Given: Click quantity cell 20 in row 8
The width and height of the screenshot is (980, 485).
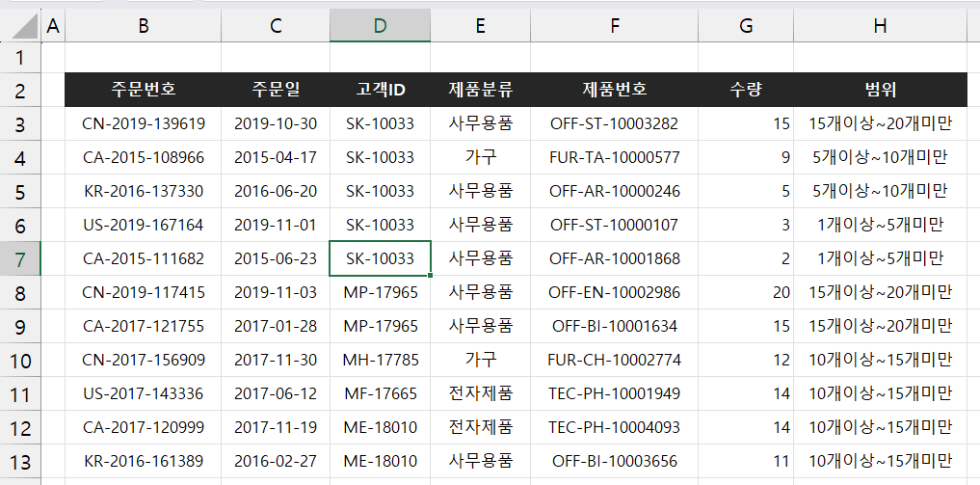Looking at the screenshot, I should [x=746, y=292].
